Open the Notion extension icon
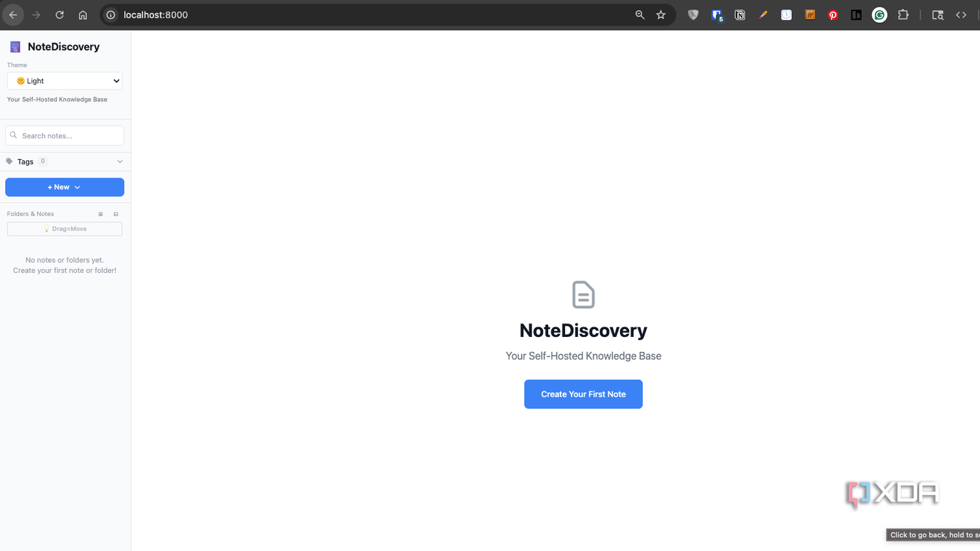980x551 pixels. [x=740, y=15]
